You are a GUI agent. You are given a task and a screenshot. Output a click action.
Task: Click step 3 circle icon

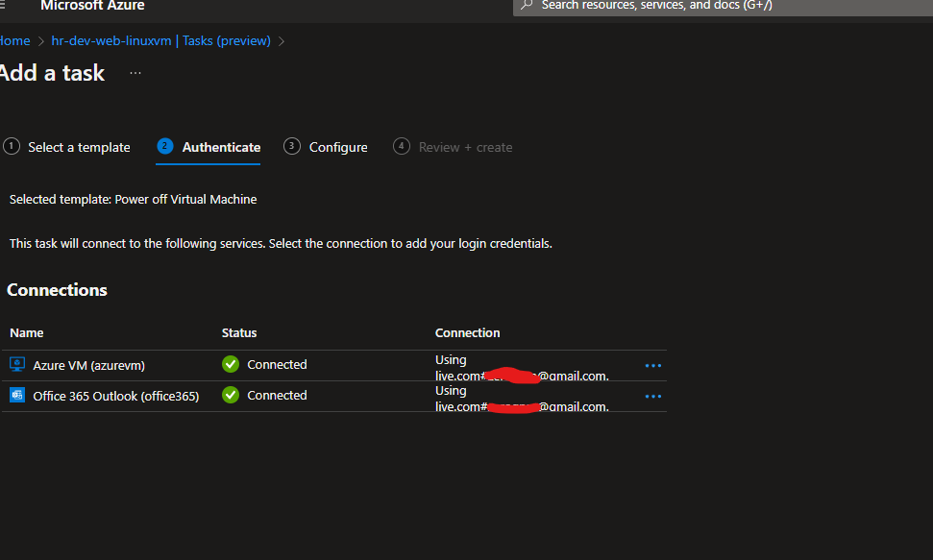(291, 146)
